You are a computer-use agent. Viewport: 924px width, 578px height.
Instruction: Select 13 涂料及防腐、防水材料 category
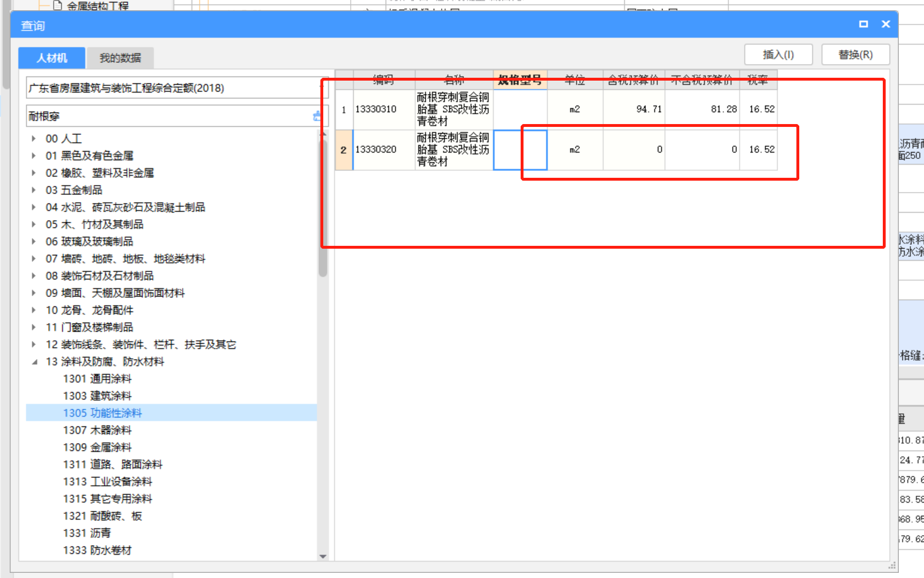tap(105, 361)
